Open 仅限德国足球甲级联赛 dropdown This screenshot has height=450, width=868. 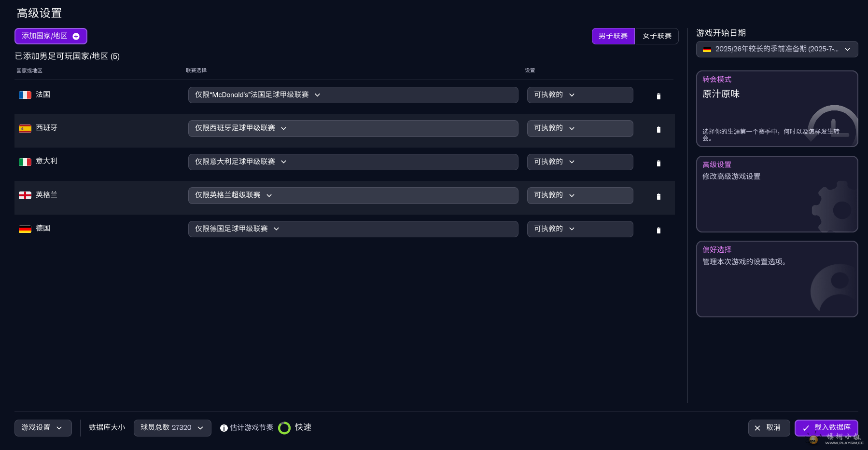(353, 229)
